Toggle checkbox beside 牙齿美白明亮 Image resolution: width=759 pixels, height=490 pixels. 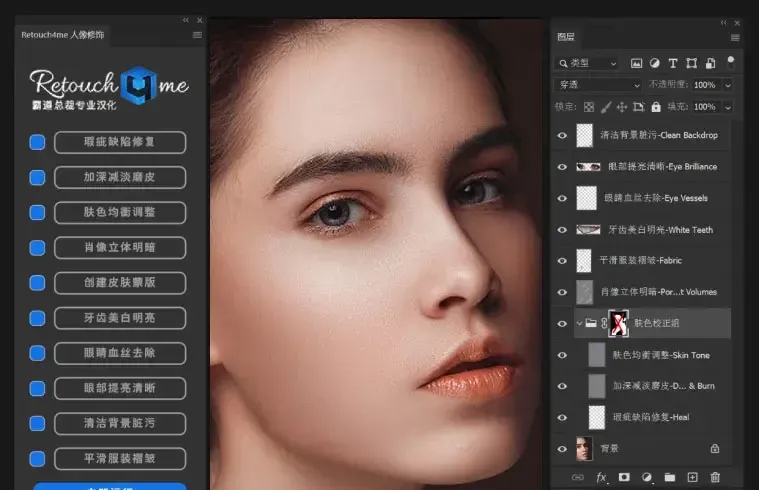(37, 318)
